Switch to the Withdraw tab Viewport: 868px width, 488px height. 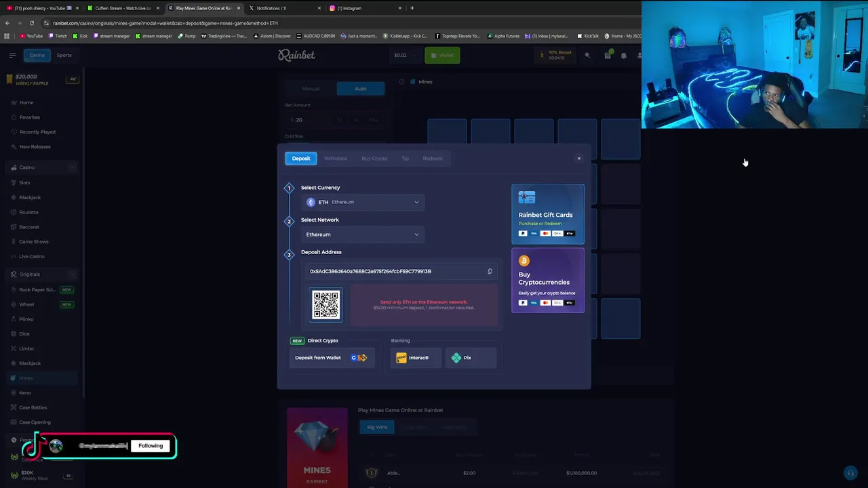(336, 159)
